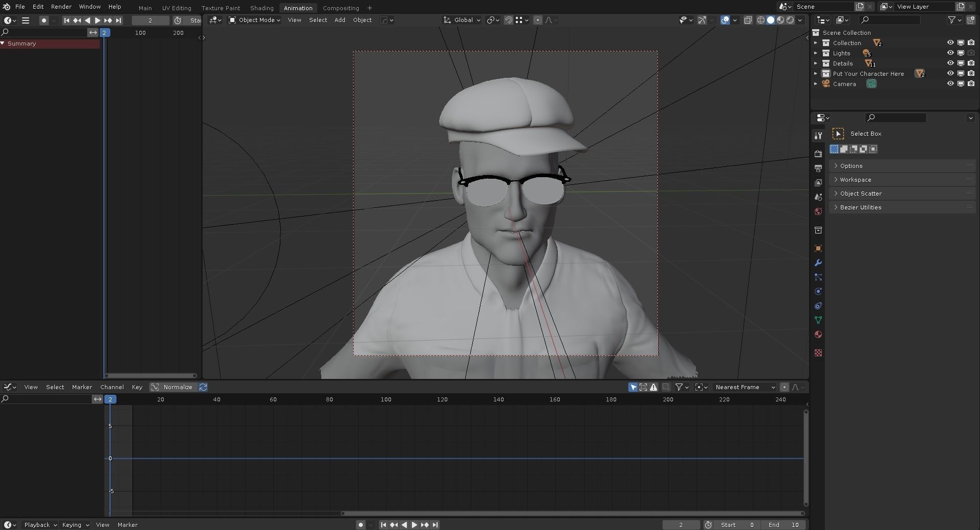This screenshot has width=980, height=530.
Task: Open the Add menu in viewport
Action: tap(340, 20)
